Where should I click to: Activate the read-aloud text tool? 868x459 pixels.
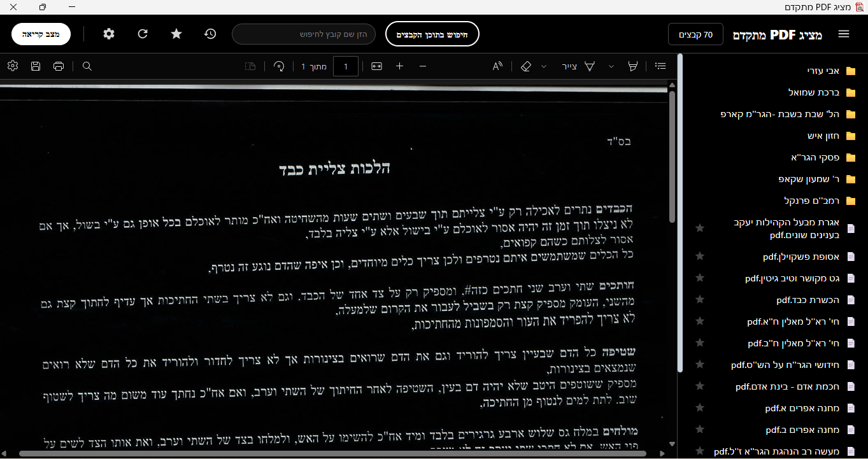pyautogui.click(x=497, y=66)
